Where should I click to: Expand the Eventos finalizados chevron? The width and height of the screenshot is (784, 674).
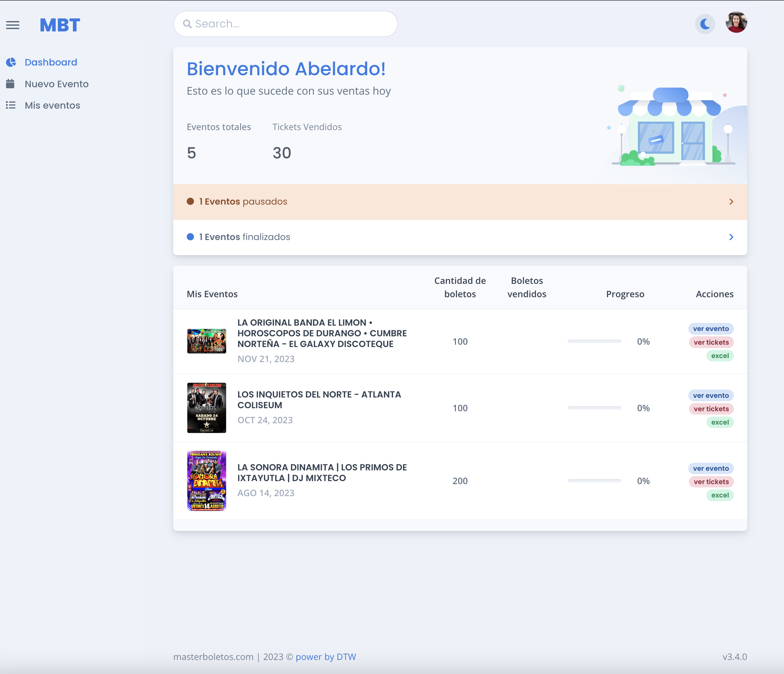(x=731, y=237)
